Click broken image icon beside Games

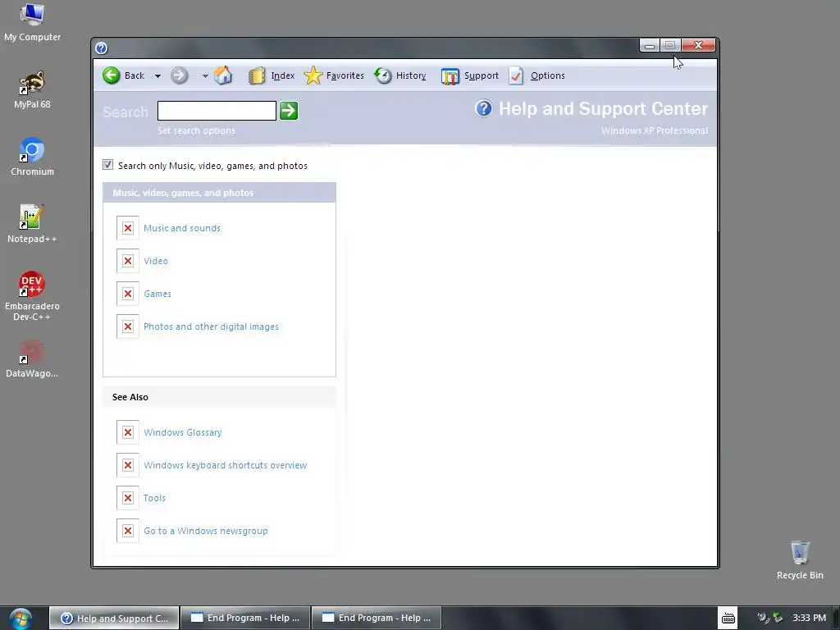pyautogui.click(x=127, y=294)
